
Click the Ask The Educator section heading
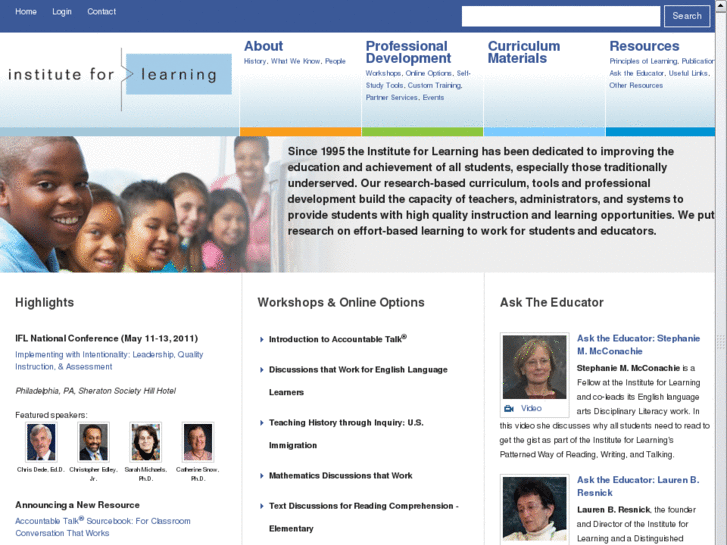(552, 302)
